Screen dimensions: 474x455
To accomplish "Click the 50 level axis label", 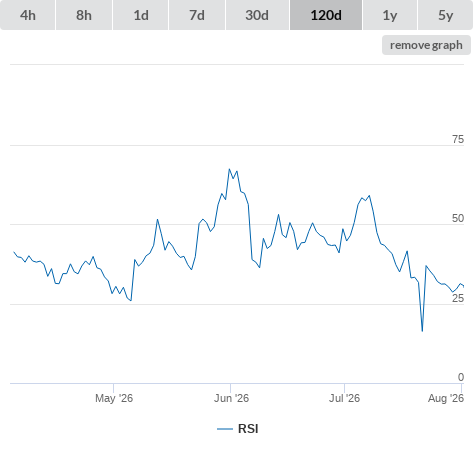I will [458, 218].
